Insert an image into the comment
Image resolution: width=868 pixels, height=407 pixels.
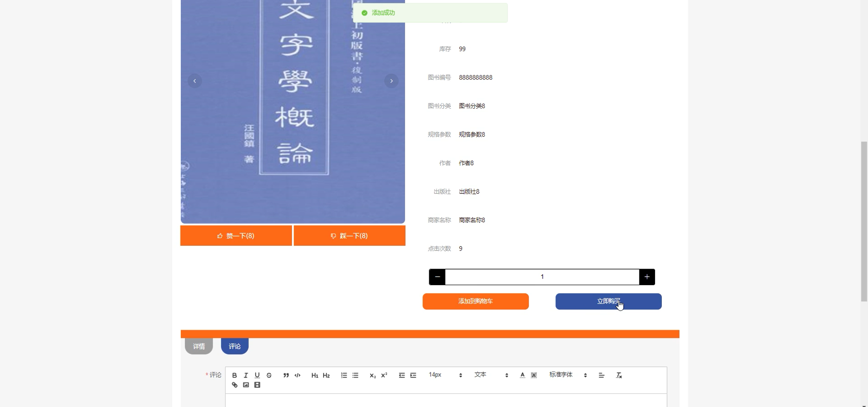click(246, 385)
